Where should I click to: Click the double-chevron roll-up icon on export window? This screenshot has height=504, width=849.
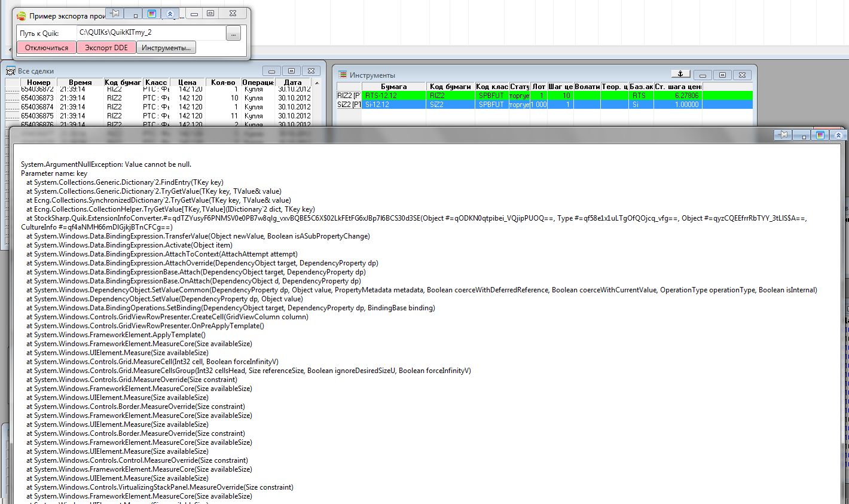(170, 13)
